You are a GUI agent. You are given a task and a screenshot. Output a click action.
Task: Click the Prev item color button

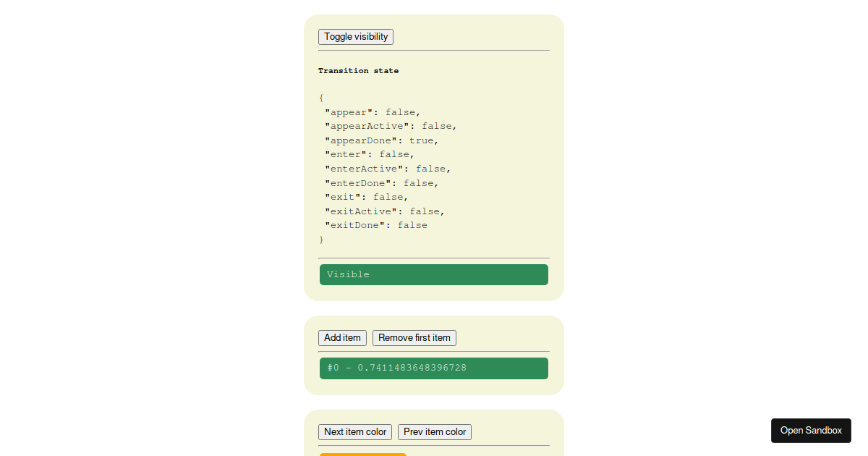click(x=434, y=431)
